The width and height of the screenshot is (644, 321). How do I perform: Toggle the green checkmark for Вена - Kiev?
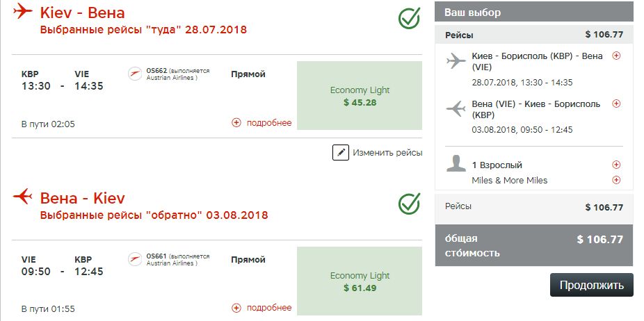click(x=409, y=204)
